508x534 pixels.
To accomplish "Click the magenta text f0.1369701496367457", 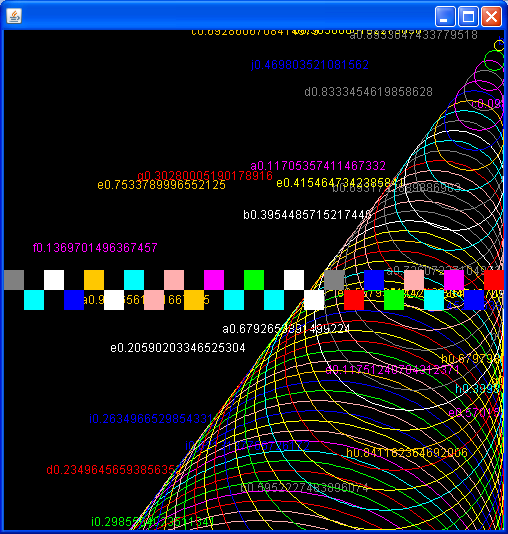I will click(95, 248).
